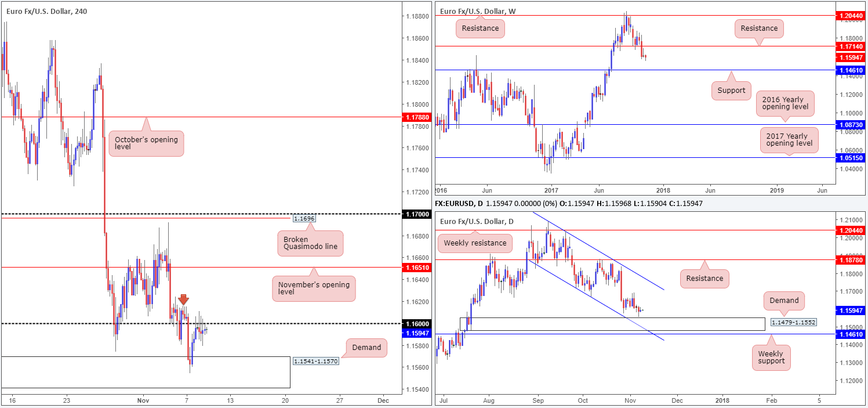The image size is (868, 408).
Task: Click the Feb label on daily time axis
Action: 772,400
